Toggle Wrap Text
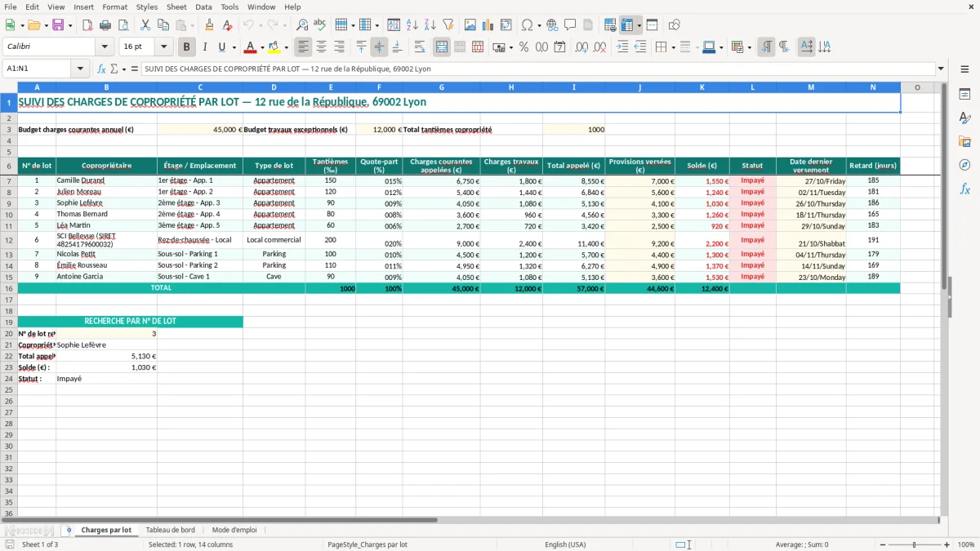Image resolution: width=980 pixels, height=551 pixels. (420, 47)
